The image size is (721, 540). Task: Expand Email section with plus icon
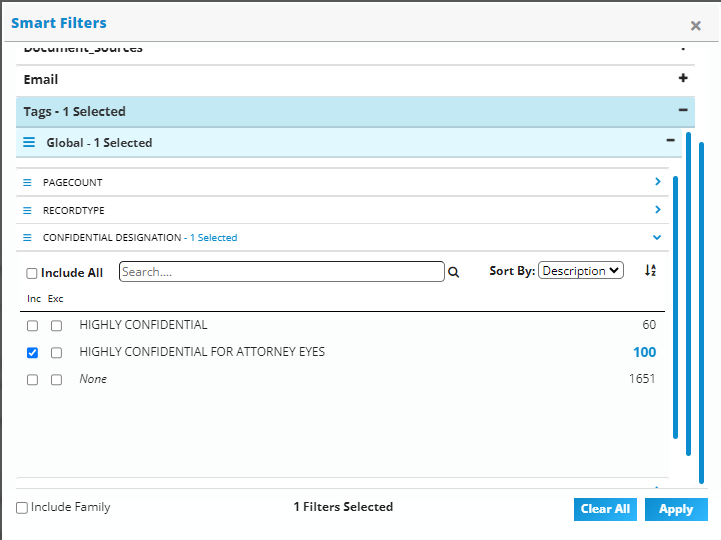[683, 79]
